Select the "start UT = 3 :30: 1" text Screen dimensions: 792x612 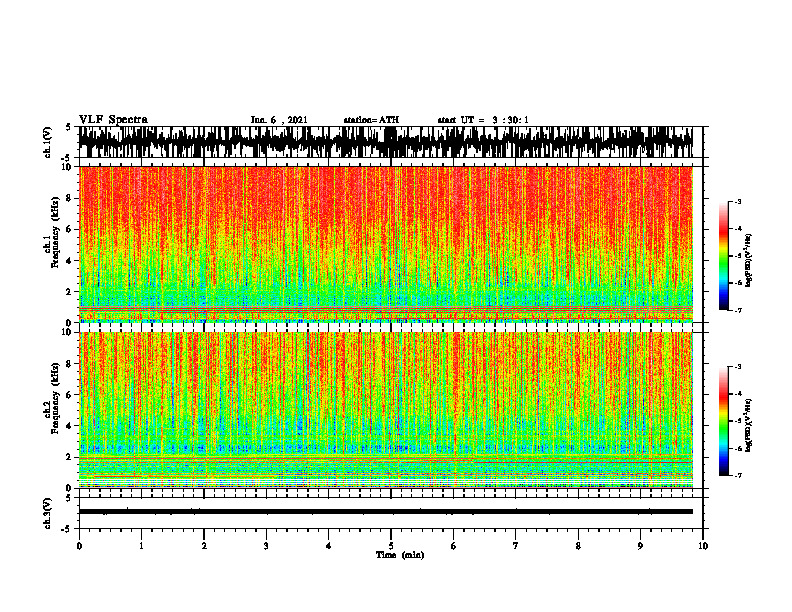tap(483, 120)
